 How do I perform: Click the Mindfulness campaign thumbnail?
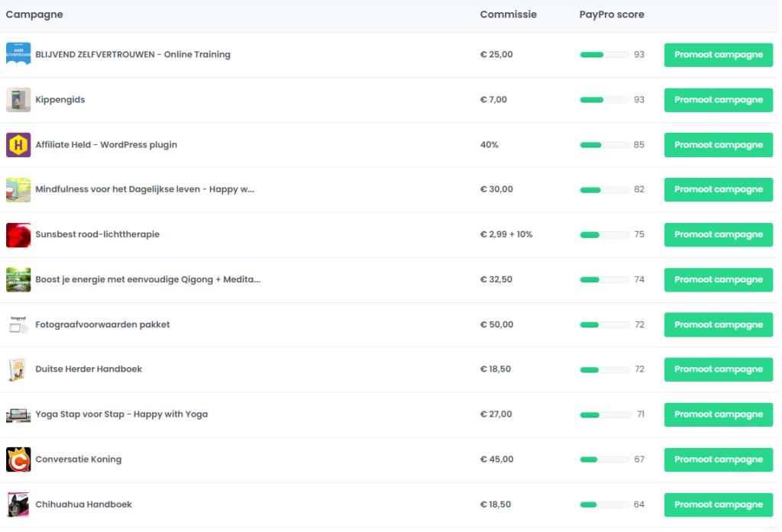[18, 190]
